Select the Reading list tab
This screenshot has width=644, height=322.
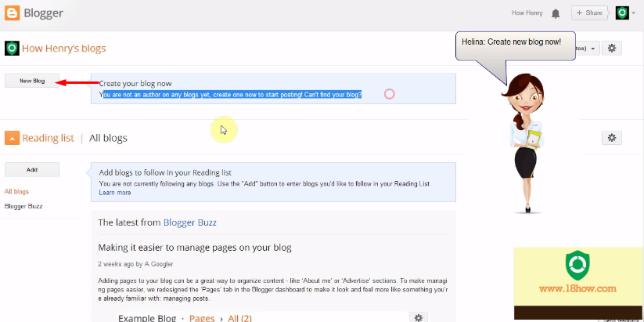pyautogui.click(x=48, y=138)
